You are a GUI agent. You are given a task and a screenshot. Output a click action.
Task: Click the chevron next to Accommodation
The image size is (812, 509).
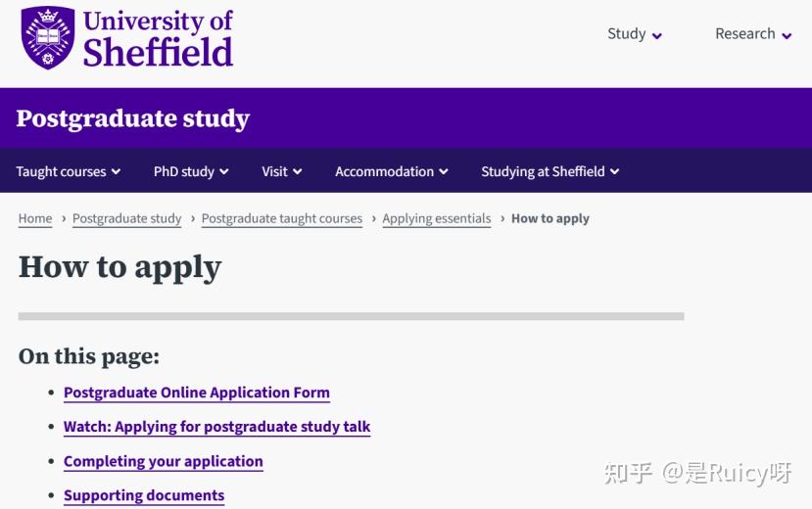point(444,171)
